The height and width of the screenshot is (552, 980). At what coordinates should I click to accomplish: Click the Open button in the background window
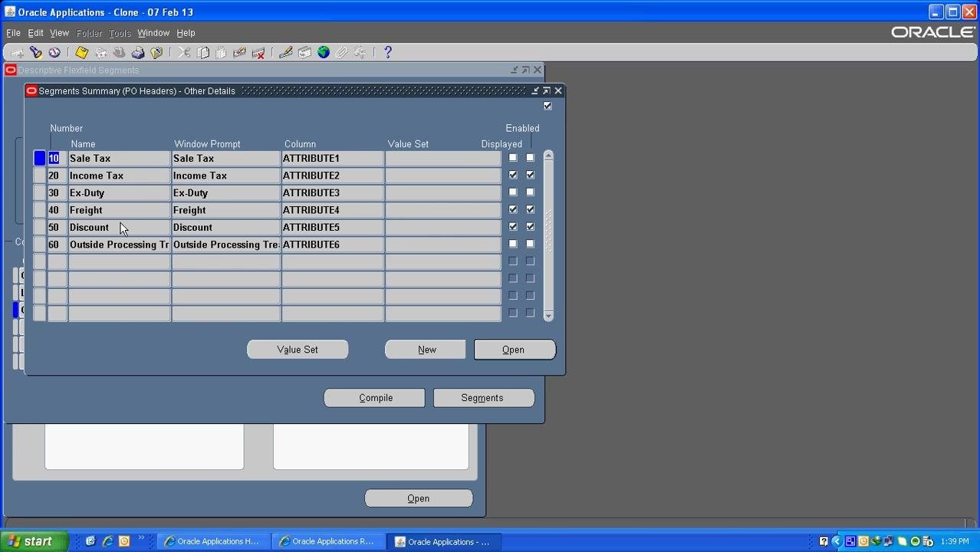click(x=419, y=498)
